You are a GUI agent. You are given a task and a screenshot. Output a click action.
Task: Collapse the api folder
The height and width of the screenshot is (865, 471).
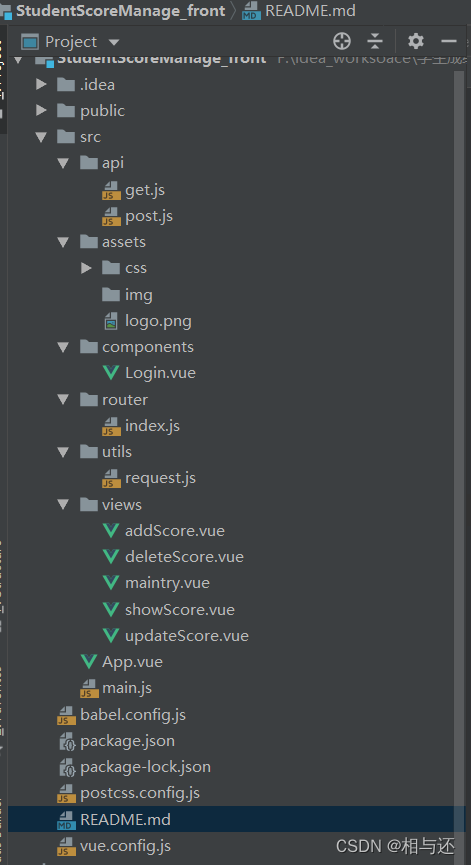(63, 163)
